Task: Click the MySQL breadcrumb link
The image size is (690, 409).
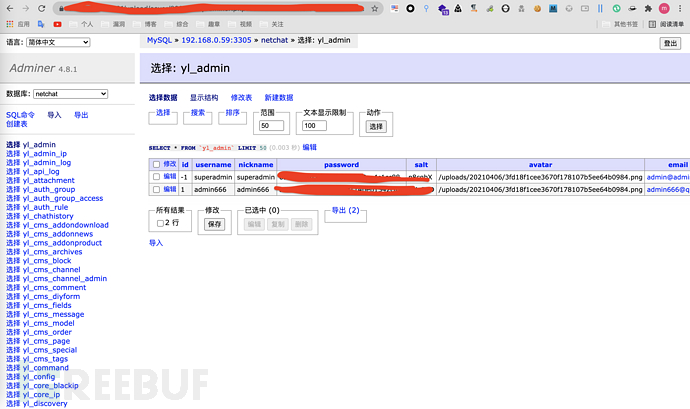Action: [x=159, y=40]
